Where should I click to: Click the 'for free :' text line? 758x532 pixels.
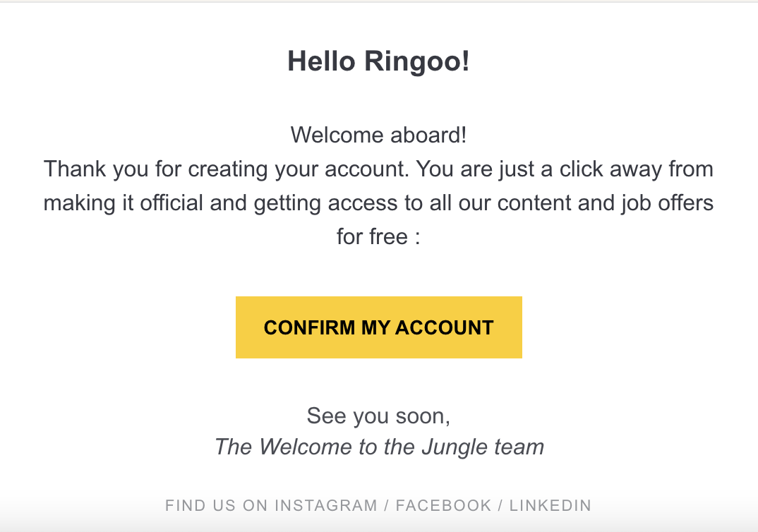point(378,236)
